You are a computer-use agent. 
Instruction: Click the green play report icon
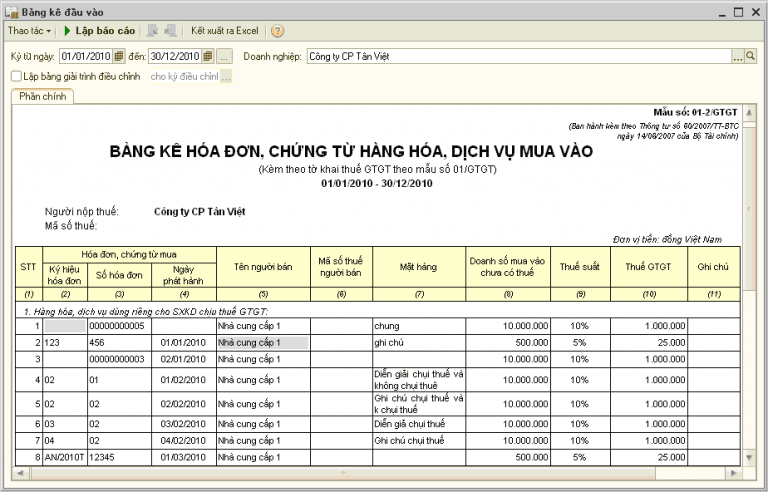(x=68, y=31)
